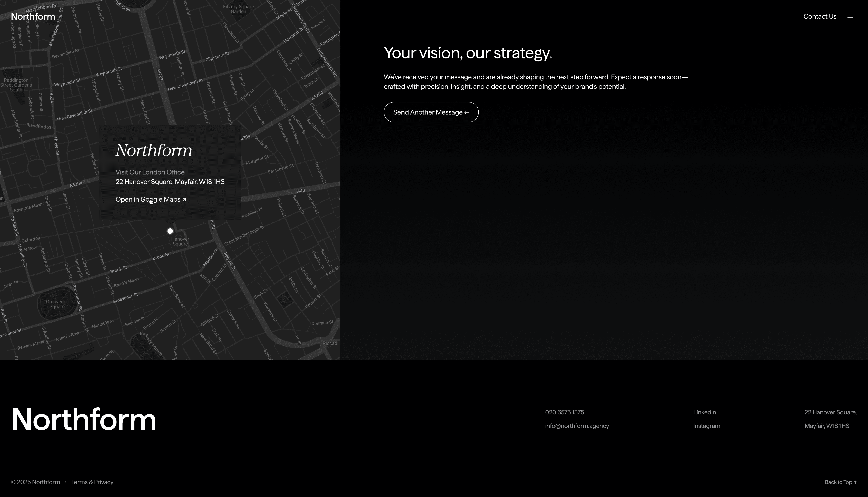Click the footer address 22 Hanover Square

(x=830, y=412)
